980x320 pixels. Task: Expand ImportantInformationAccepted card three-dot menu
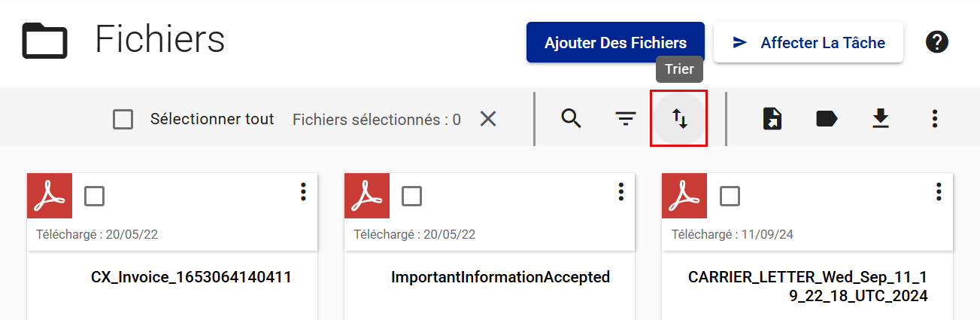tap(620, 192)
